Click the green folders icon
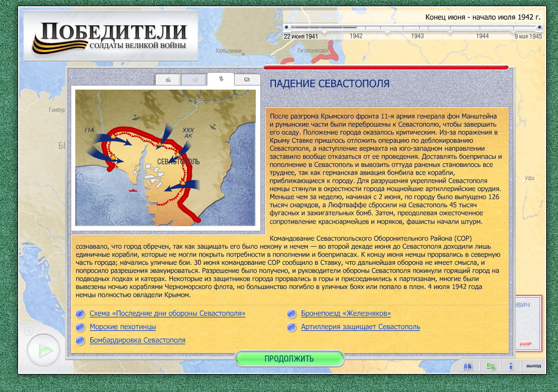558x392 pixels. coord(490,366)
